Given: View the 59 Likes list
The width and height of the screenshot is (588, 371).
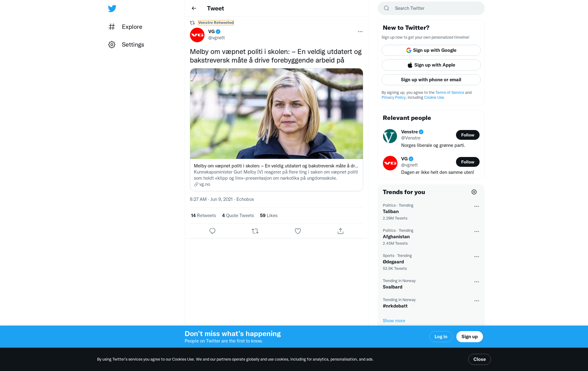Looking at the screenshot, I should 269,216.
